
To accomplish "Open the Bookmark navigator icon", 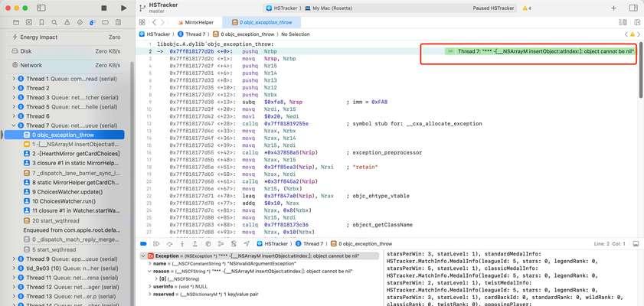I will [x=41, y=22].
